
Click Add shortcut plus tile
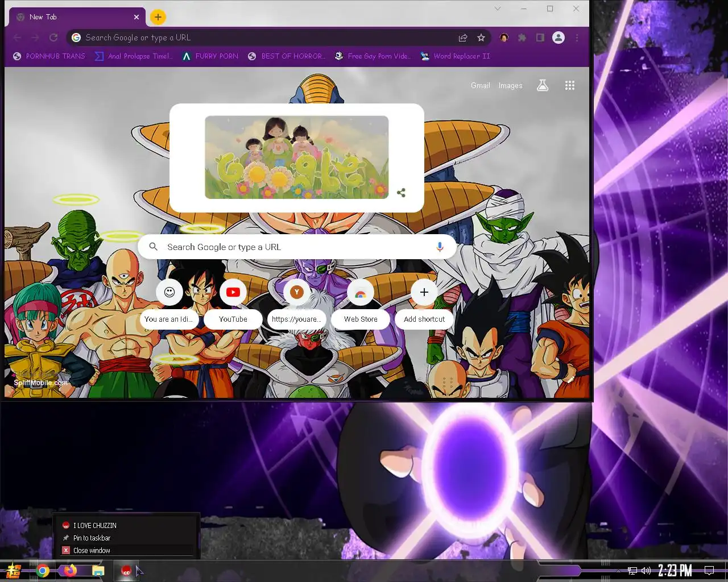424,304
